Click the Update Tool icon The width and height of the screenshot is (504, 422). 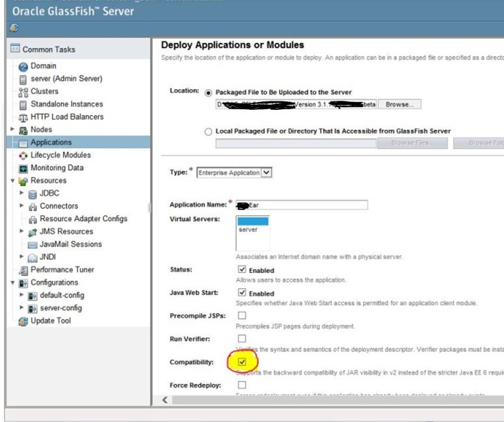(x=23, y=321)
